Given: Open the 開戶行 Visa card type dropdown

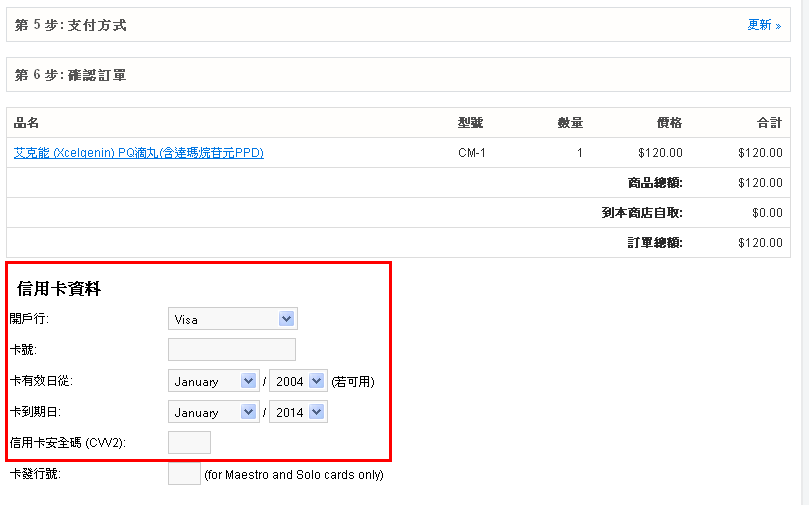Looking at the screenshot, I should point(233,319).
